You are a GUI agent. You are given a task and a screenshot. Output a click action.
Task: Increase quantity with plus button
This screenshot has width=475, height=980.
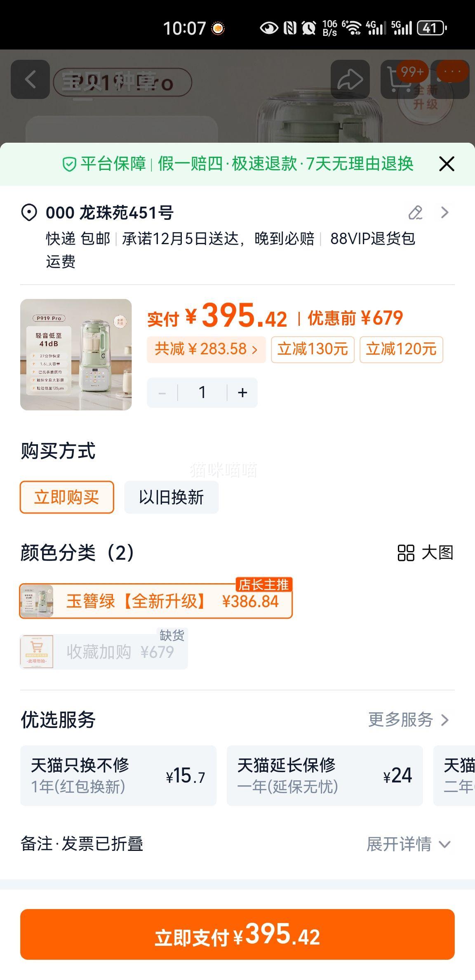coord(242,393)
